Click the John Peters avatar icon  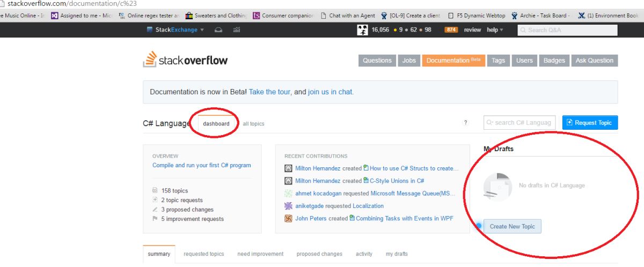(x=288, y=218)
